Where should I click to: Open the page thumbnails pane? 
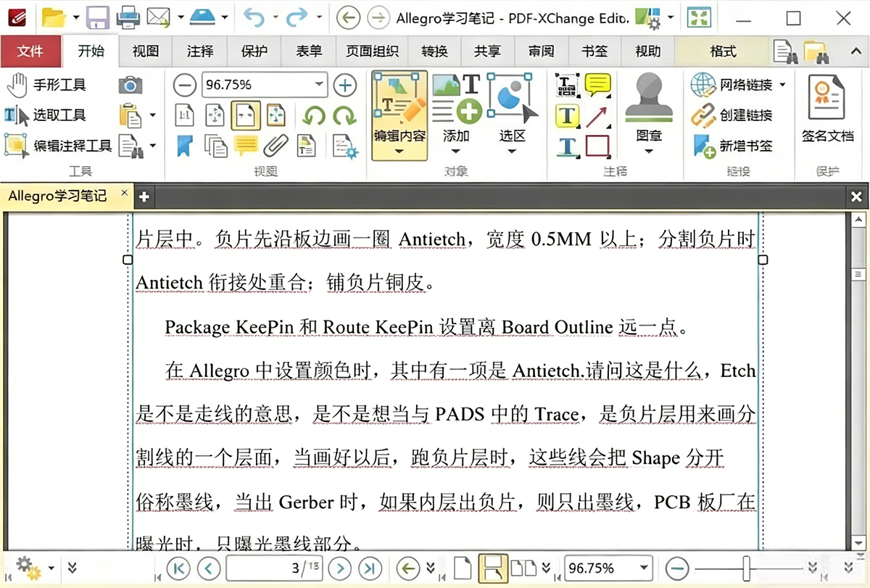(215, 146)
